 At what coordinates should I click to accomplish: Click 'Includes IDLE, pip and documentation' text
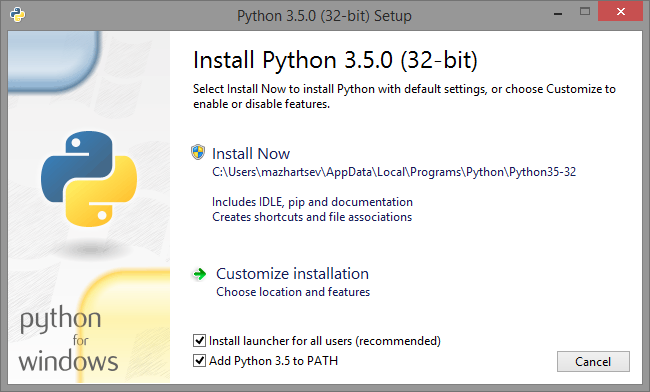(x=312, y=202)
